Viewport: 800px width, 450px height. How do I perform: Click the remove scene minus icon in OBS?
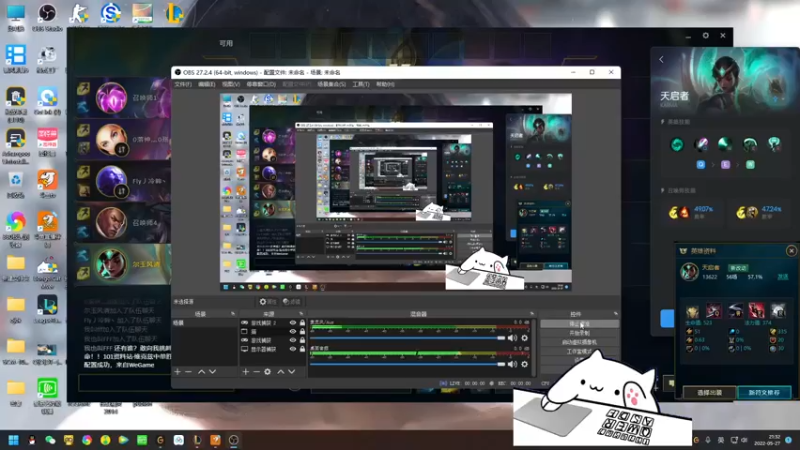pyautogui.click(x=188, y=372)
